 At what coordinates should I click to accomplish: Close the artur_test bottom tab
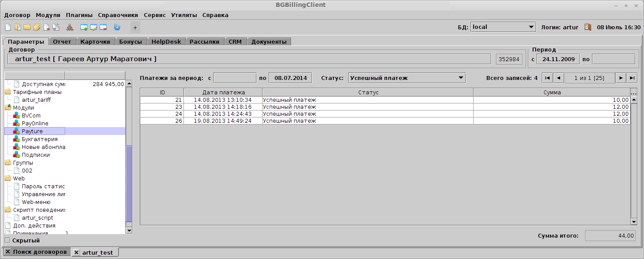click(x=76, y=252)
